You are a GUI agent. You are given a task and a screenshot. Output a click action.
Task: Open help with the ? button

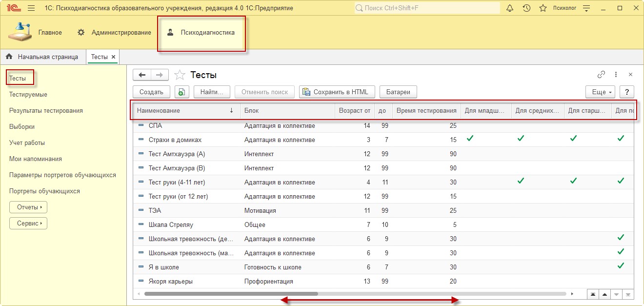point(627,92)
